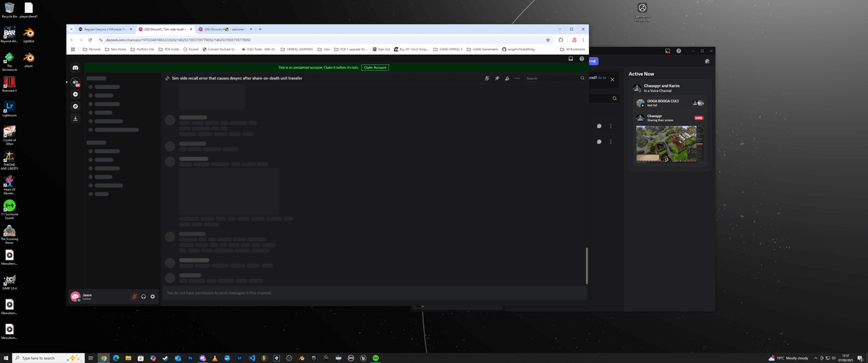Open the Windows Start menu
The image size is (868, 363).
[6, 358]
